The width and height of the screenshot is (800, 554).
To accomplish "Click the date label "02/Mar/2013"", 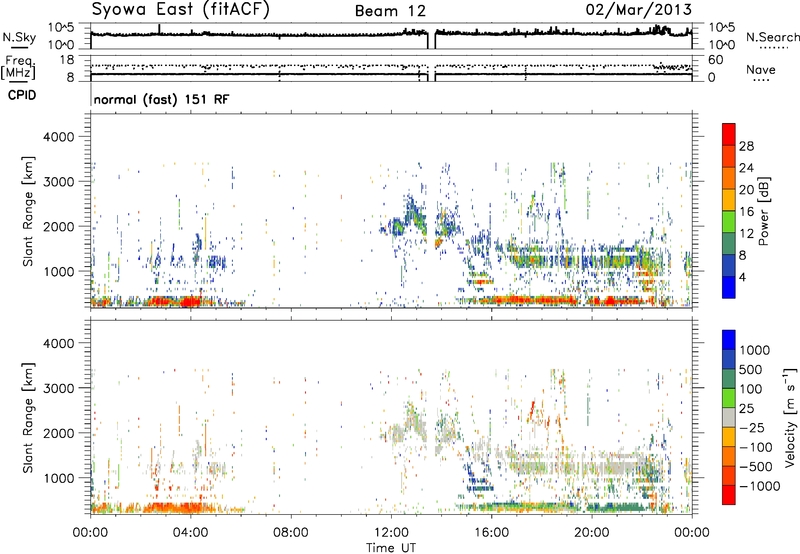I will tap(638, 10).
